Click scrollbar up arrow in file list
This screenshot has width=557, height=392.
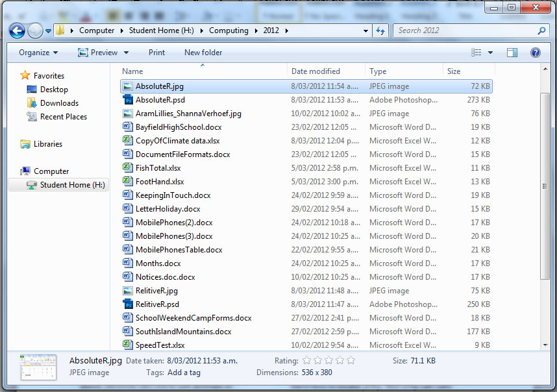(x=545, y=69)
